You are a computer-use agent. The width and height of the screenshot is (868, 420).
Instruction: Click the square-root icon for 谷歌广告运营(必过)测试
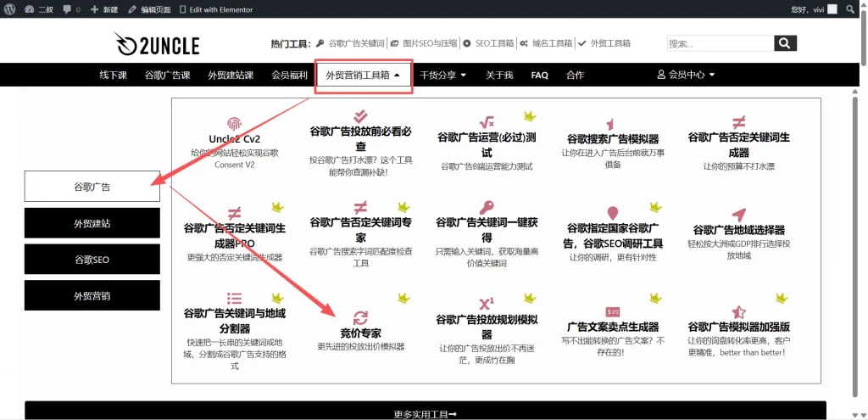[487, 122]
